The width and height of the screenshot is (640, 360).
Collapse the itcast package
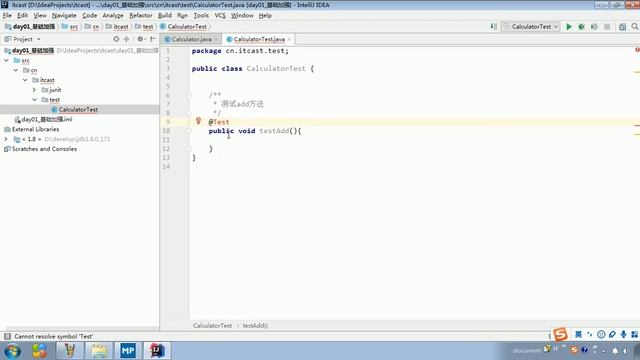(x=25, y=80)
